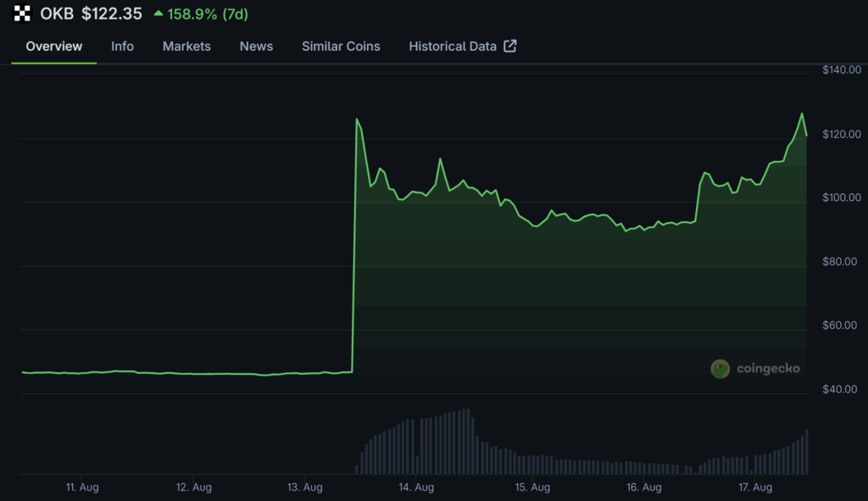Viewport: 868px width, 501px height.
Task: Click the 17. Aug date label
Action: (755, 487)
